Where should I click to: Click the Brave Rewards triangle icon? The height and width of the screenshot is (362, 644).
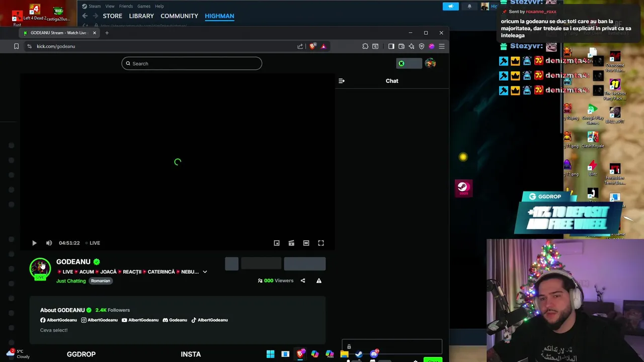click(324, 46)
